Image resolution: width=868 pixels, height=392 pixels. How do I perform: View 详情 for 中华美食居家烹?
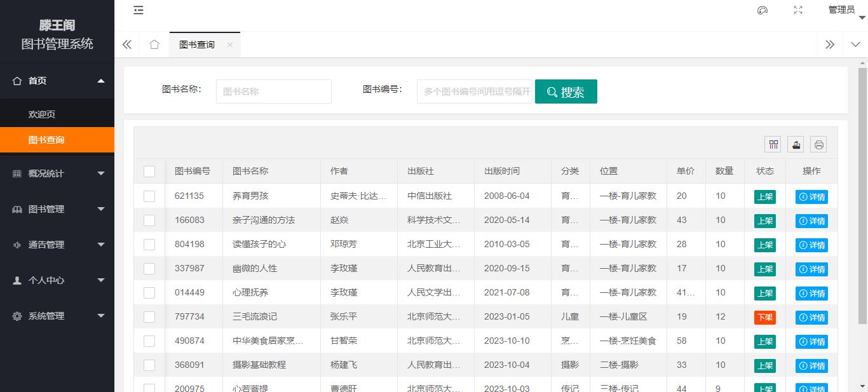point(811,342)
